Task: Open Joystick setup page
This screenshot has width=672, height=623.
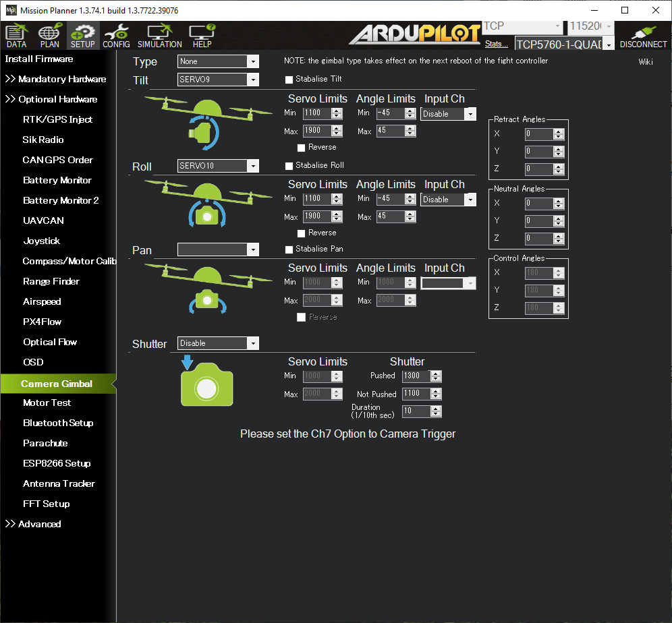Action: pyautogui.click(x=41, y=241)
